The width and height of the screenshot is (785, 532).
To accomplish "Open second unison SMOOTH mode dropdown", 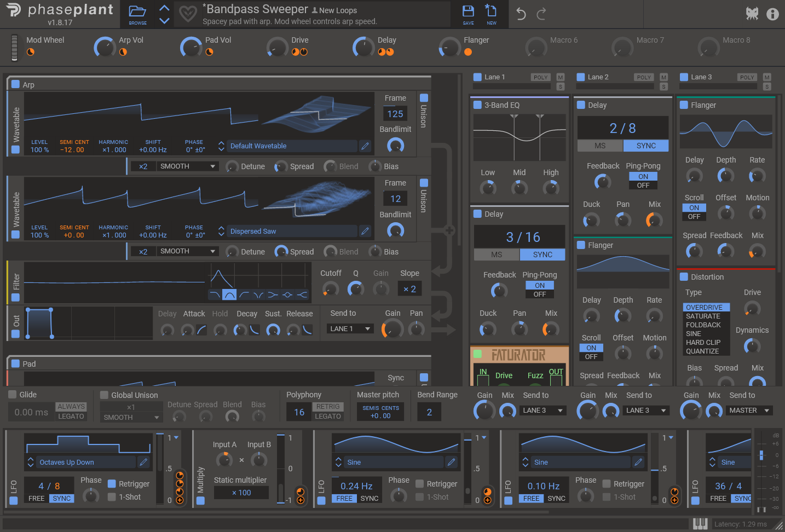I will tap(188, 251).
